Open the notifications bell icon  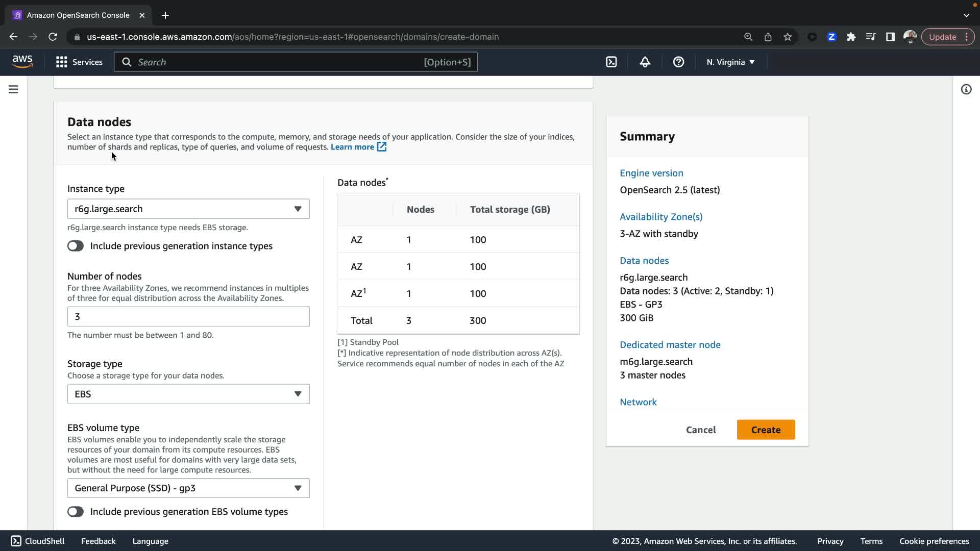(x=645, y=62)
